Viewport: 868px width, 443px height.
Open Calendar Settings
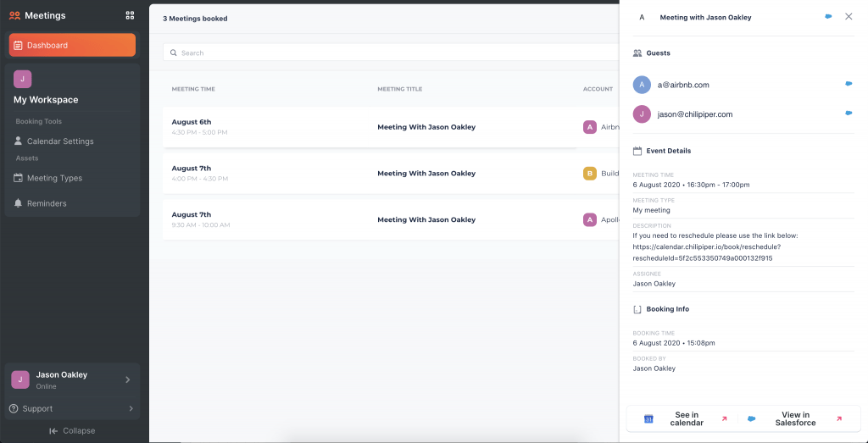pyautogui.click(x=60, y=141)
